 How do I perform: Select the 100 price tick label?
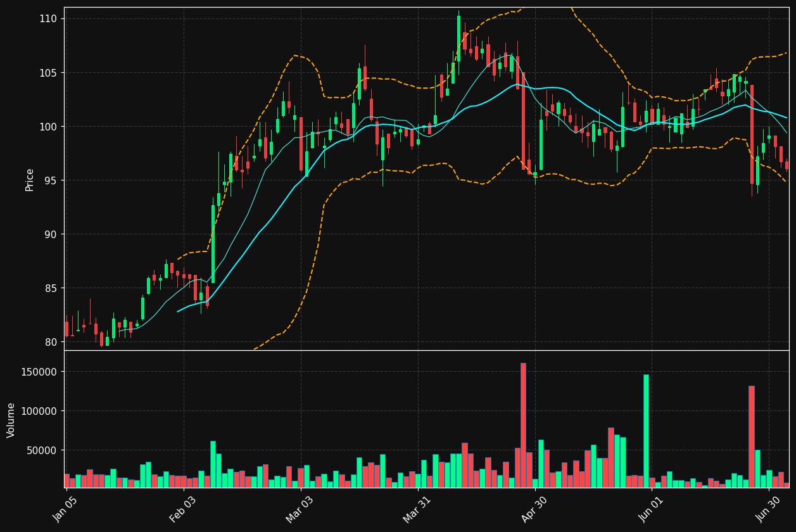click(47, 127)
